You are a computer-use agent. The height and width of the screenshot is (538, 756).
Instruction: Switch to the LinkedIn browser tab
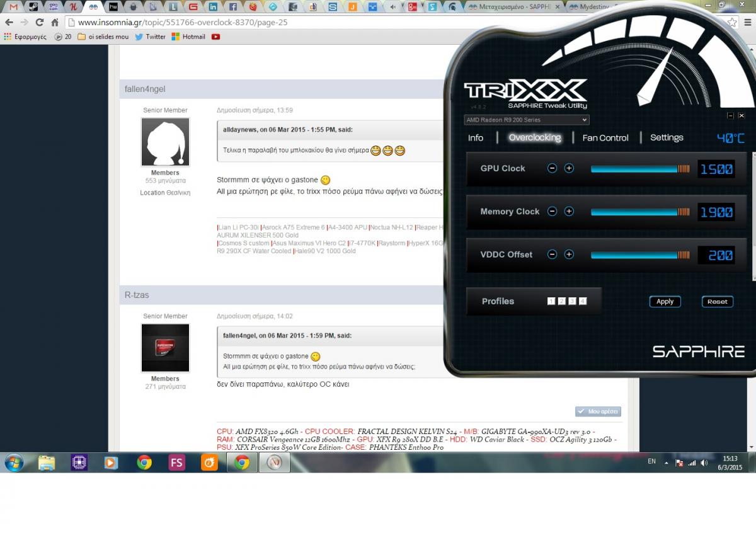click(x=213, y=7)
